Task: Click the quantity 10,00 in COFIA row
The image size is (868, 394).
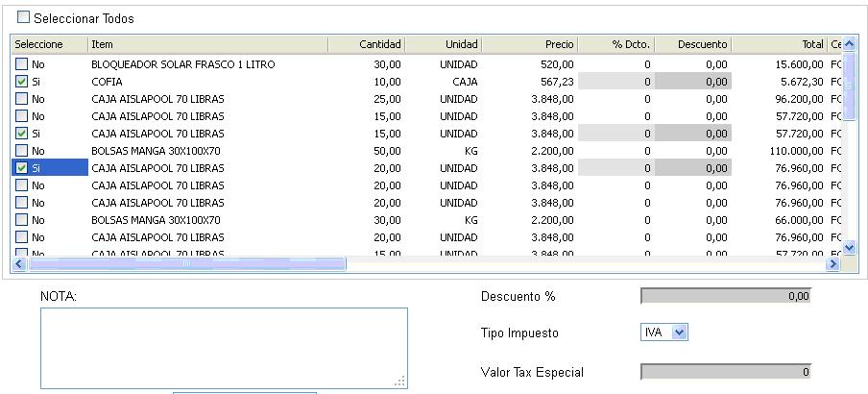Action: 388,82
